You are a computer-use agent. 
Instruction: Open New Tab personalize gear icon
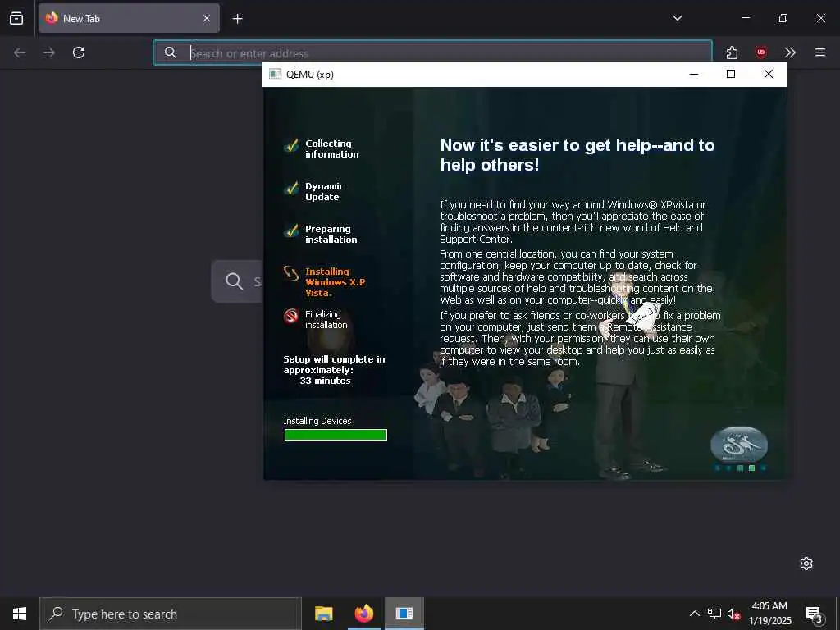coord(806,564)
